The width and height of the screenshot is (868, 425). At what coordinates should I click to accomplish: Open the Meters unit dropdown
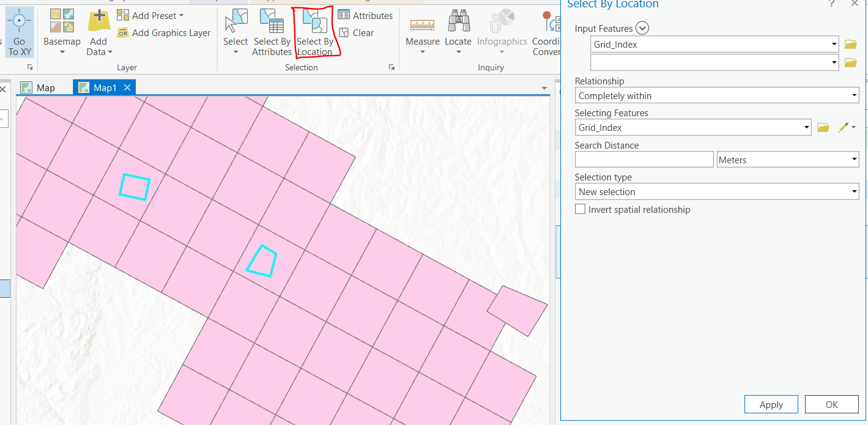pyautogui.click(x=788, y=159)
